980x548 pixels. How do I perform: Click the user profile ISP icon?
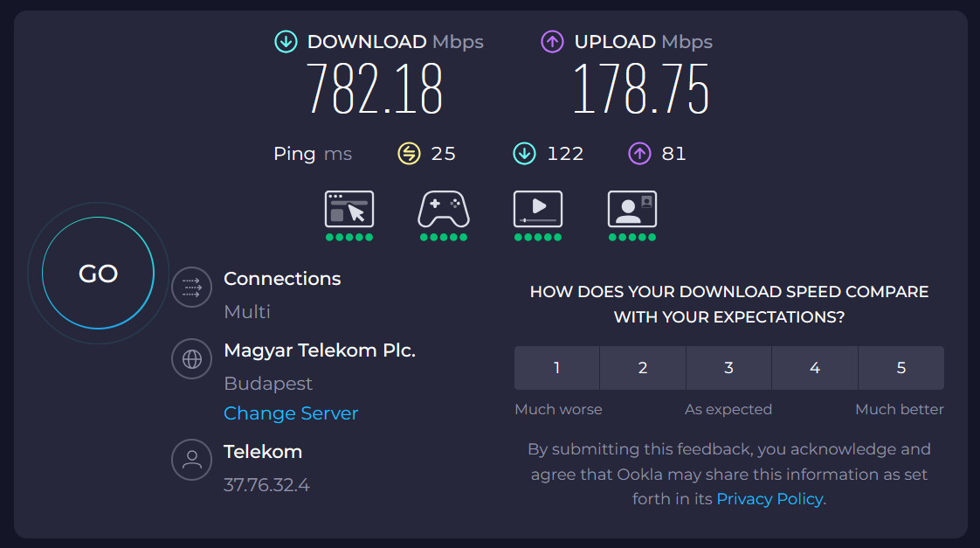[x=192, y=460]
